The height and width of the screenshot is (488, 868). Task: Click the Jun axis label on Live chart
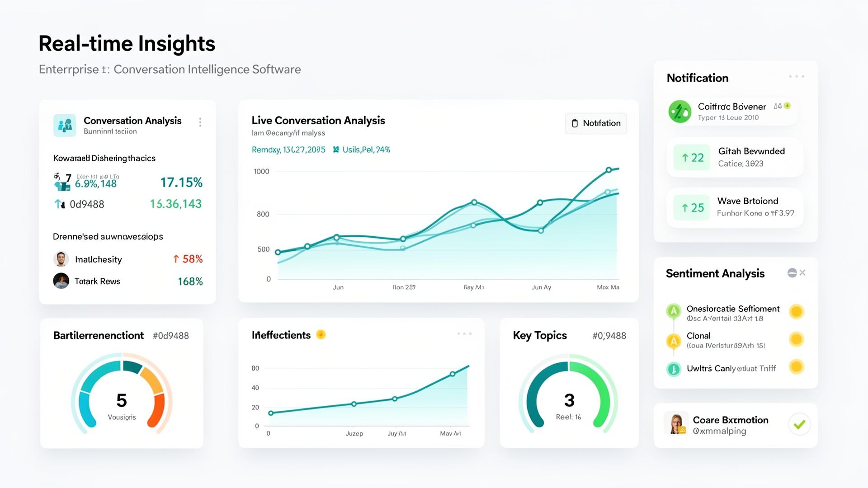tap(338, 287)
